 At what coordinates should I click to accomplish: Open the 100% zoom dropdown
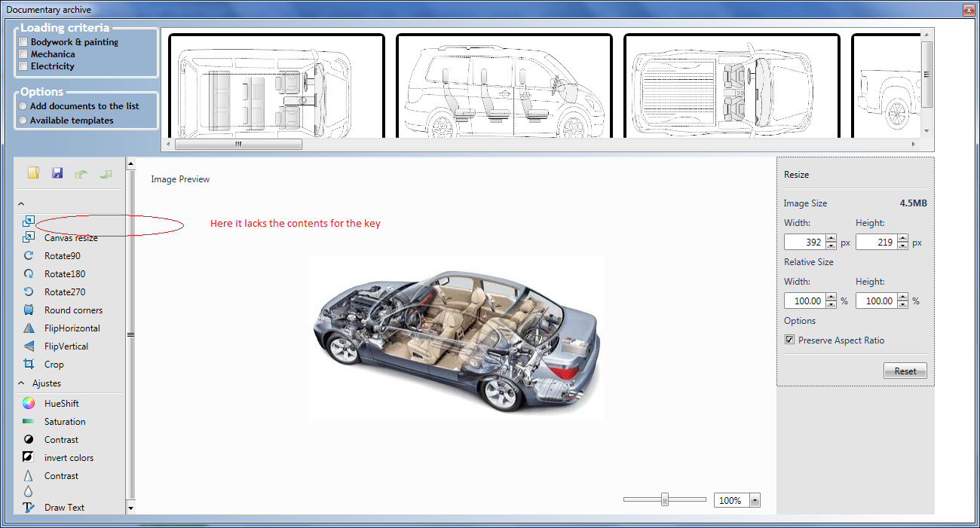(x=755, y=501)
